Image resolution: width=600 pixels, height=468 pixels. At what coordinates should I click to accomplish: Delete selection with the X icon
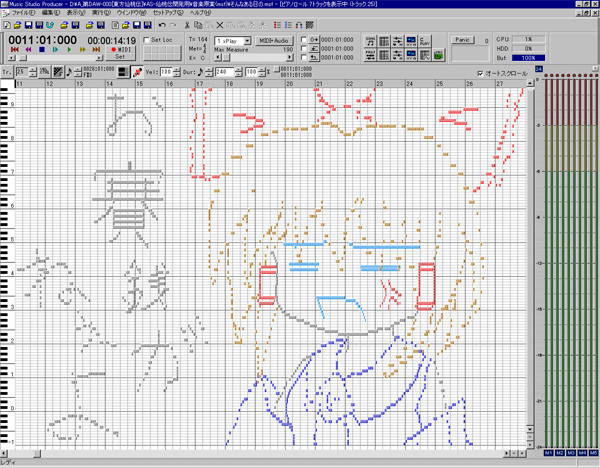coord(220,25)
